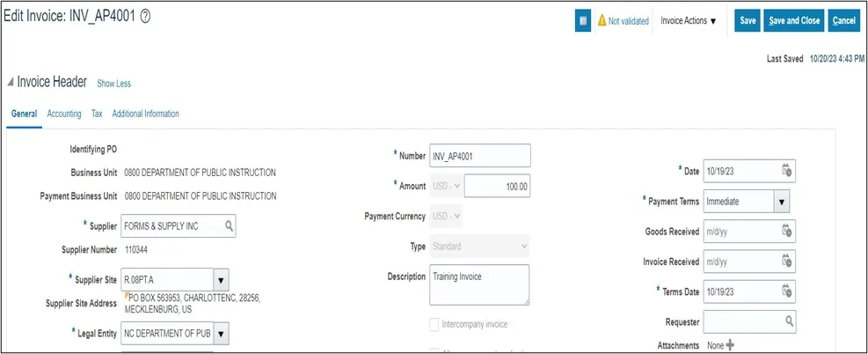Open the Goods Received calendar picker

click(x=787, y=231)
